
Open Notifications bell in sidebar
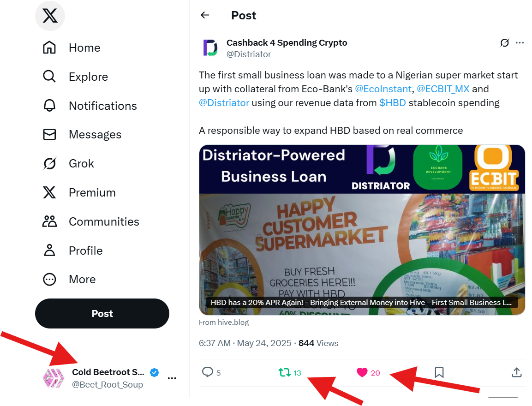tap(49, 106)
